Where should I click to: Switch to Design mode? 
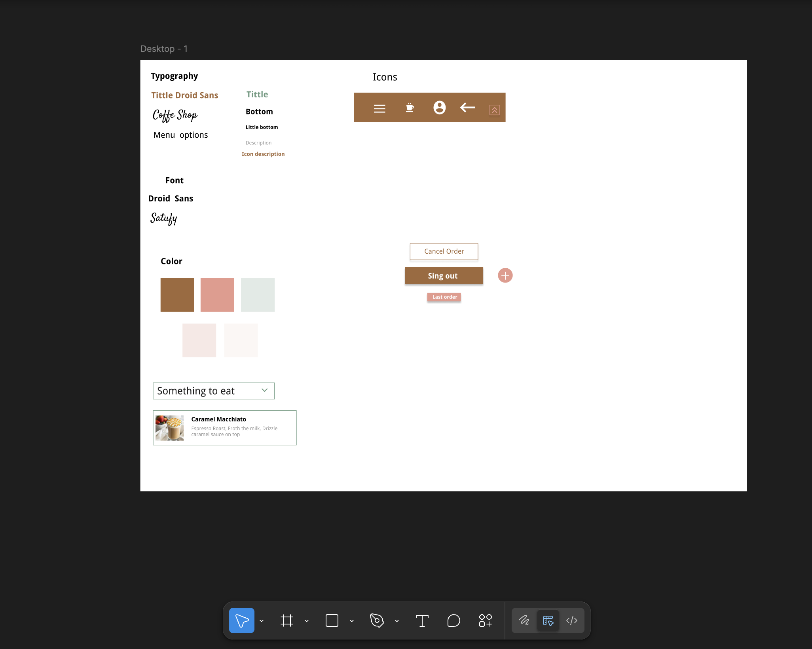[548, 621]
